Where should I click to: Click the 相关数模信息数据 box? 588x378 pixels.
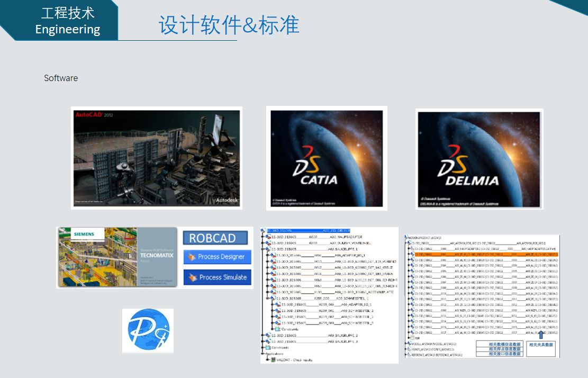click(x=499, y=344)
